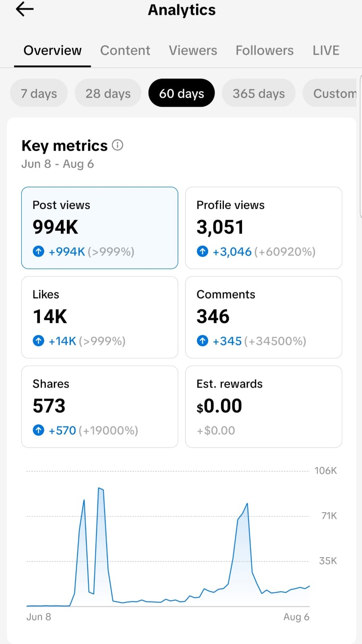Select the Post views metric card

pyautogui.click(x=99, y=228)
